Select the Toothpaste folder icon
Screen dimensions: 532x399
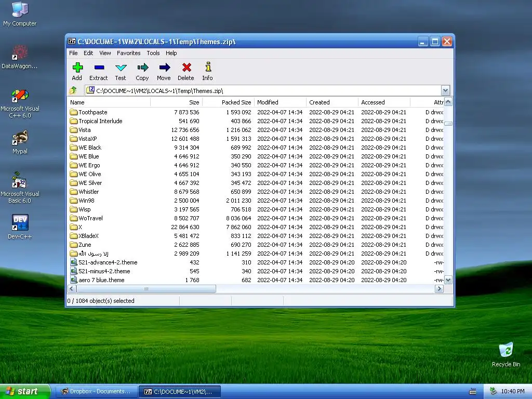(74, 112)
